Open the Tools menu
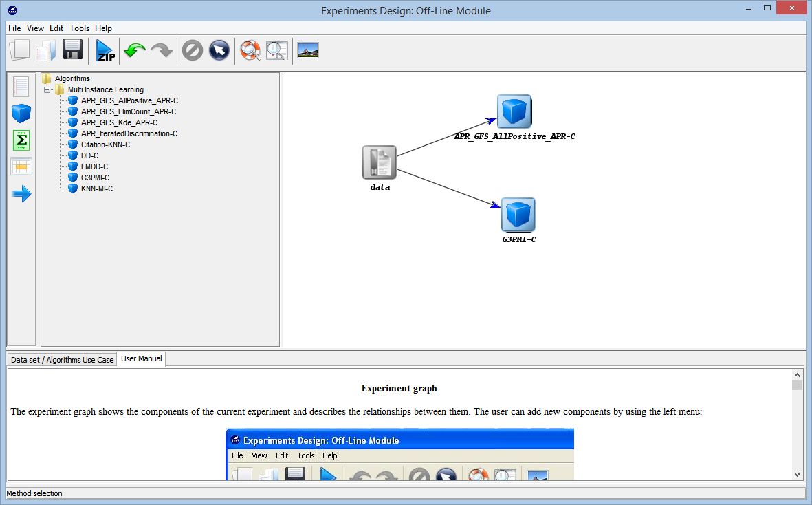The image size is (812, 505). coord(79,28)
